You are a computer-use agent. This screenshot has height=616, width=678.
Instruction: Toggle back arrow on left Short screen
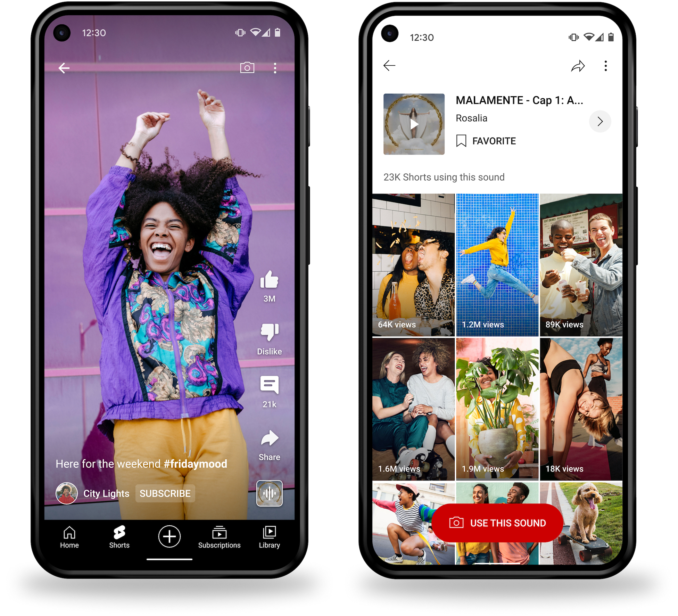(x=64, y=67)
